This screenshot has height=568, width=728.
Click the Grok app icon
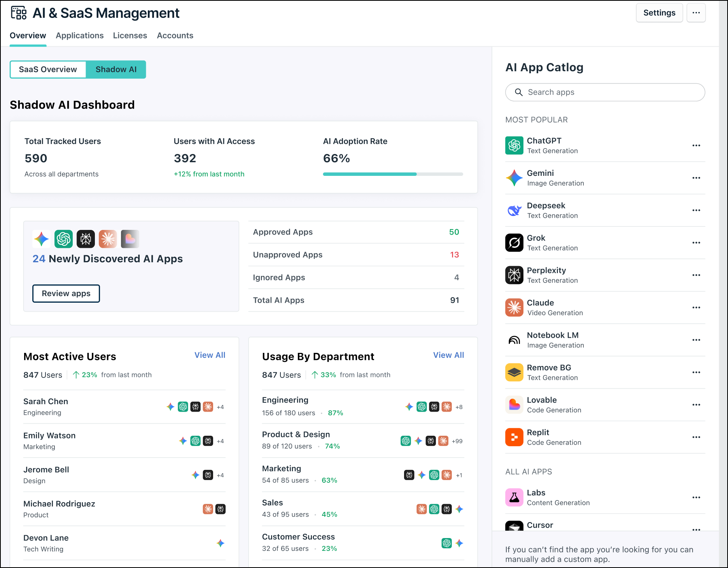click(x=514, y=243)
